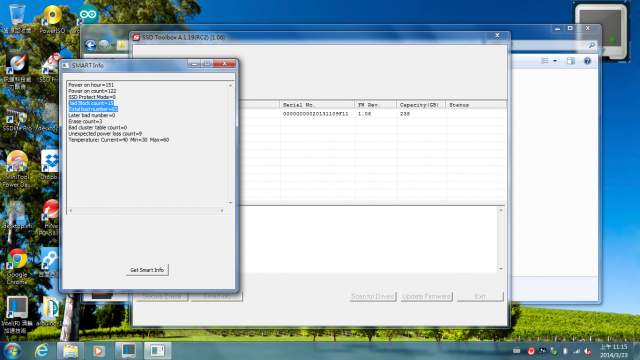
Task: Click Get Smart Info button
Action: click(147, 270)
